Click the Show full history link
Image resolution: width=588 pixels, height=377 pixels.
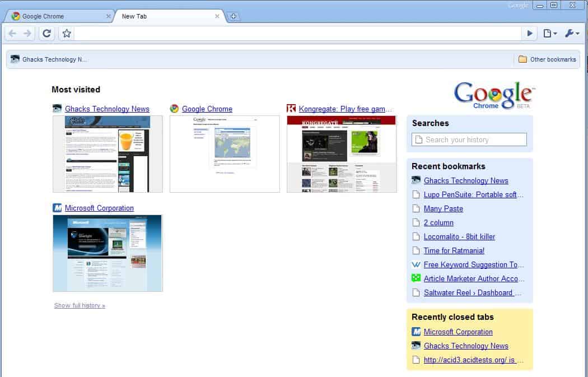[80, 305]
